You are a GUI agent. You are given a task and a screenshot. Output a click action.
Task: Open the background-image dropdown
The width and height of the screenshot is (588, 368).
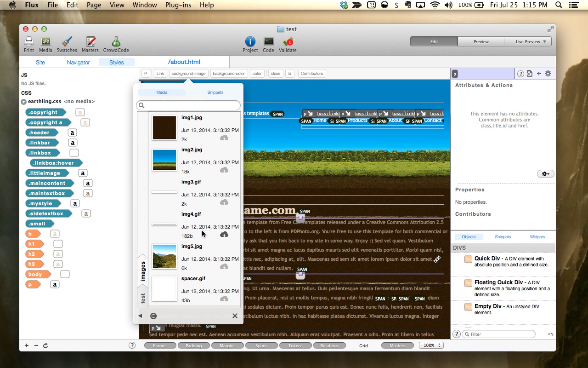pos(188,74)
